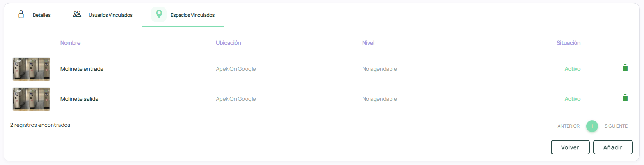Switch to Usuarios Vinculados tab

110,15
